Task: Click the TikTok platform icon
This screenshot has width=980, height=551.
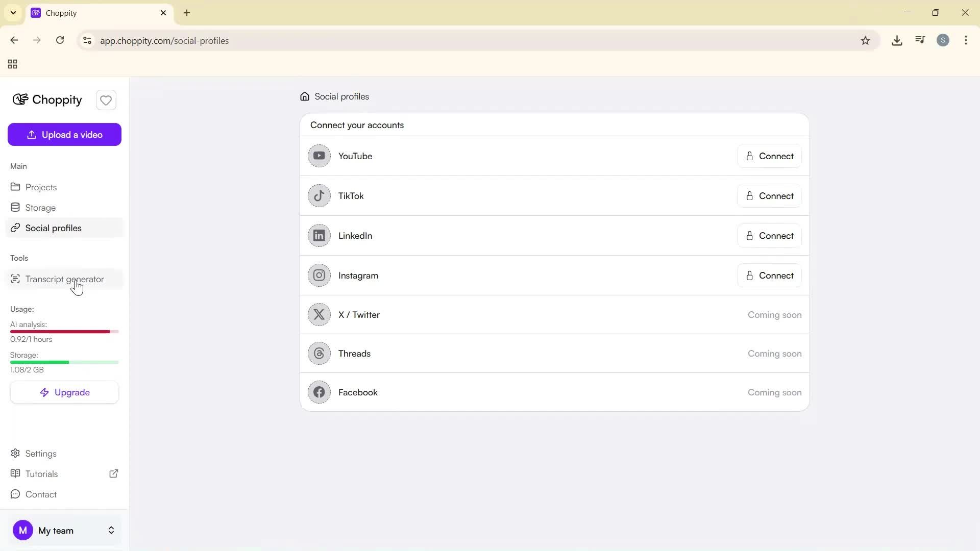Action: [319, 195]
